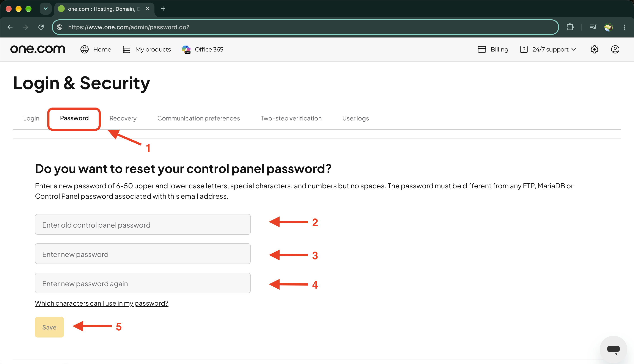Viewport: 634px width, 364px height.
Task: Reload the page with refresh icon
Action: click(x=41, y=27)
